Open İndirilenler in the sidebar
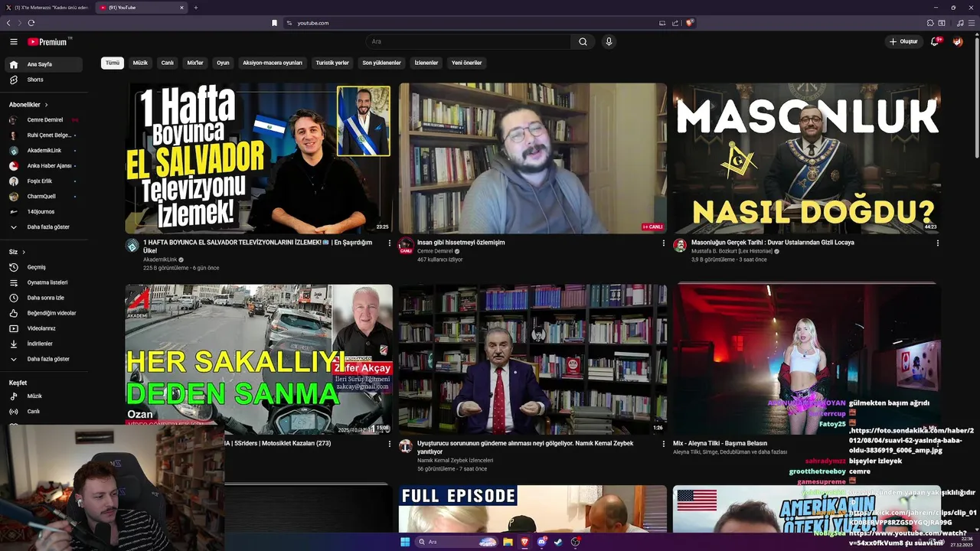 pyautogui.click(x=44, y=344)
